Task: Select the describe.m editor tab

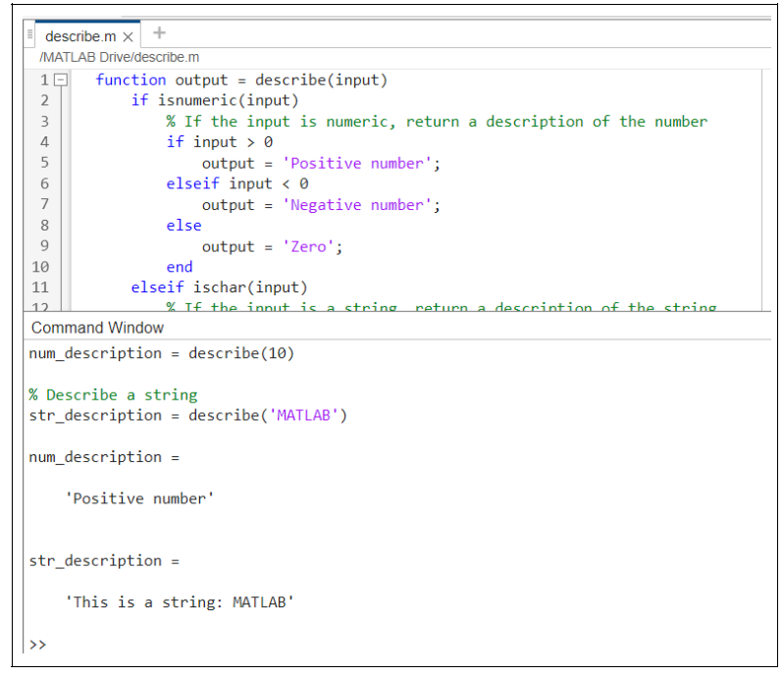Action: point(80,36)
